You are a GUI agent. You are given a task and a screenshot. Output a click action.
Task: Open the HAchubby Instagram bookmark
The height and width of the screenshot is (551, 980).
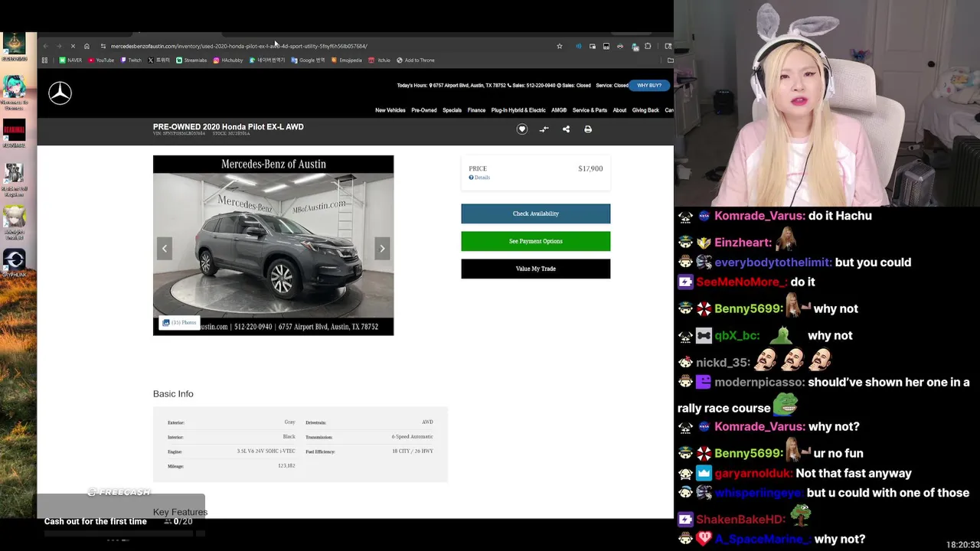coord(228,60)
